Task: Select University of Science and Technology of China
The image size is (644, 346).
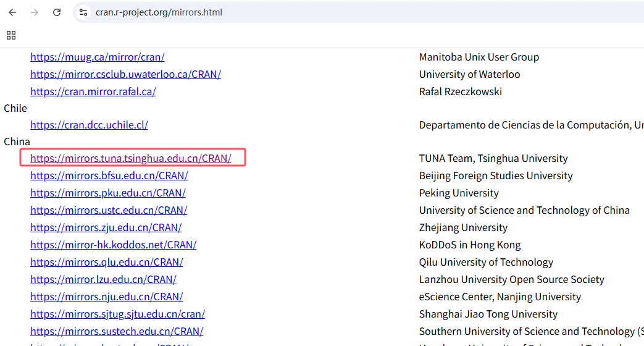Action: (x=524, y=210)
